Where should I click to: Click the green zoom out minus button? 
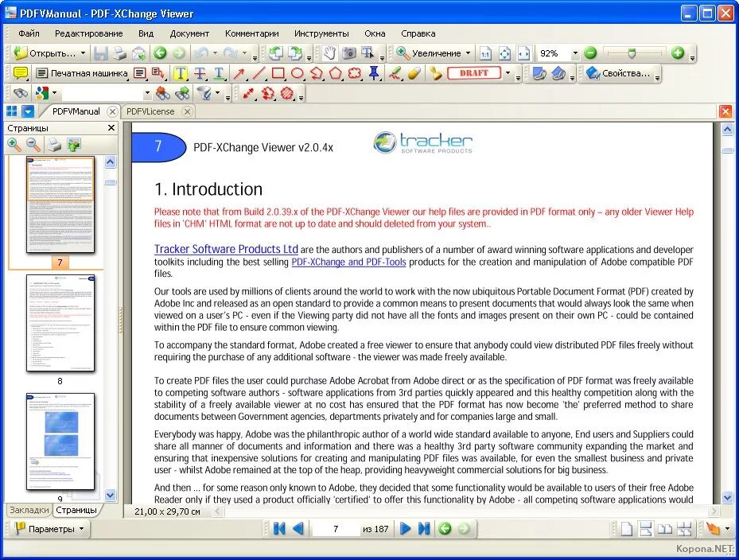590,53
